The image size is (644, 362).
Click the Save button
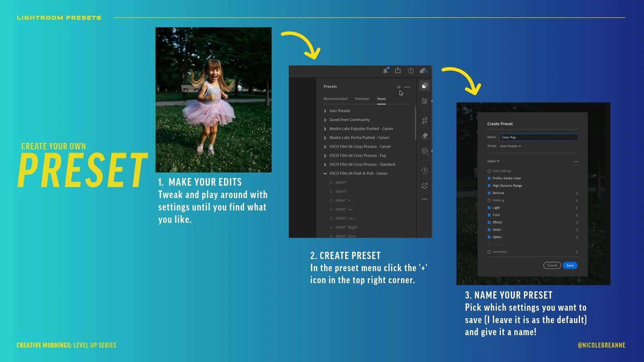(x=570, y=265)
